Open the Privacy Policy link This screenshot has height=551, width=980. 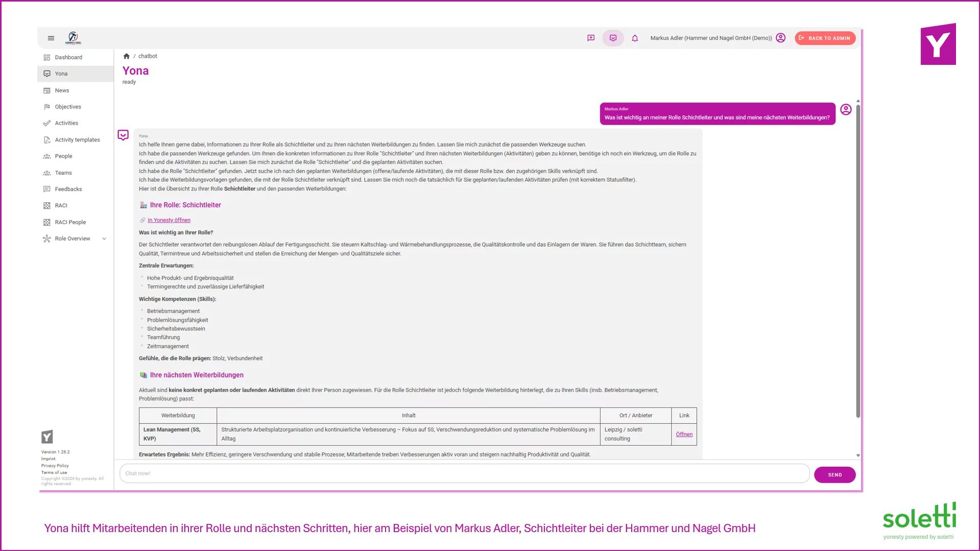55,466
